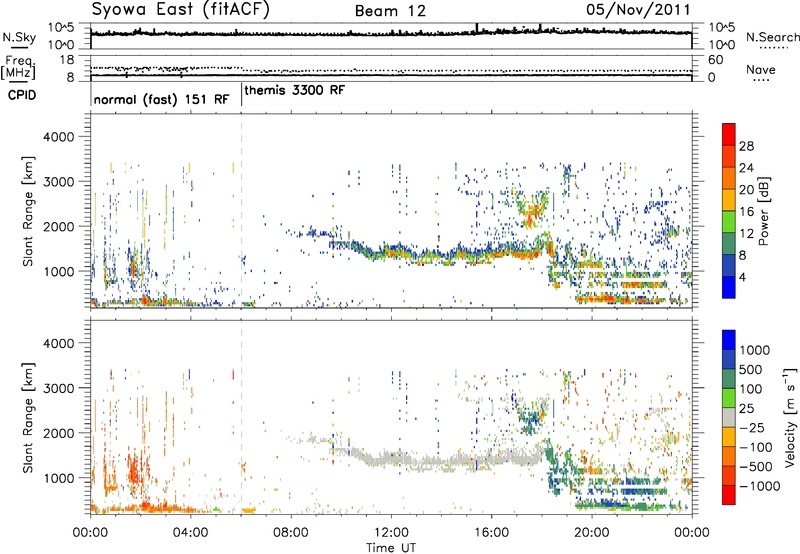Click the dashed CPID-change line in Power panel
Viewport: 800px width, 554px height.
click(241, 211)
